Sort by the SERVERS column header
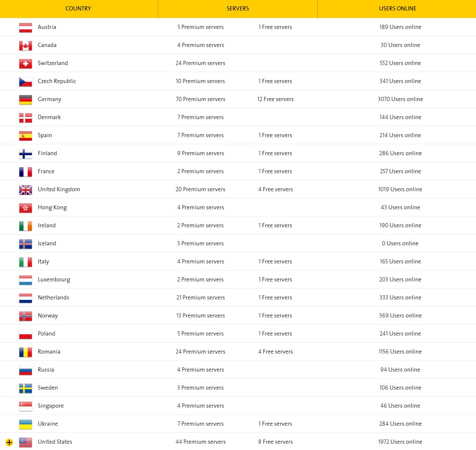The height and width of the screenshot is (450, 476). 238,8
